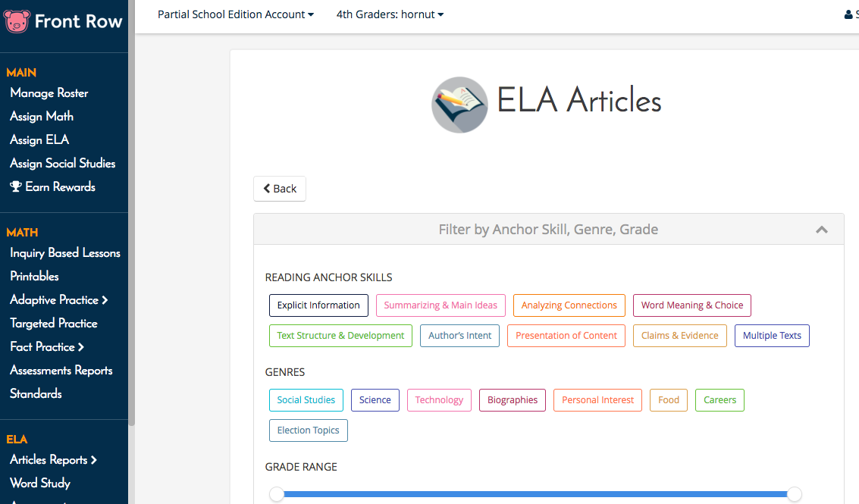
Task: Open the Partial School Edition Account dropdown
Action: pyautogui.click(x=236, y=15)
